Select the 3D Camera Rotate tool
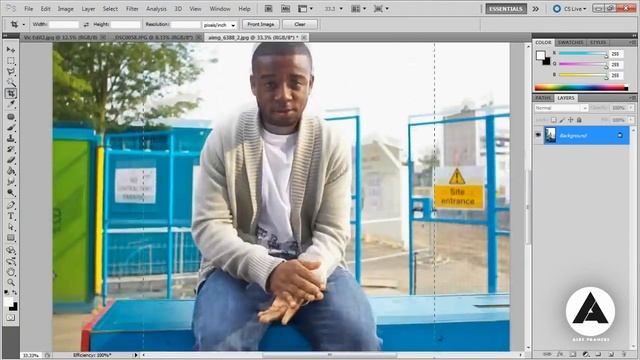The image size is (640, 360). [11, 261]
